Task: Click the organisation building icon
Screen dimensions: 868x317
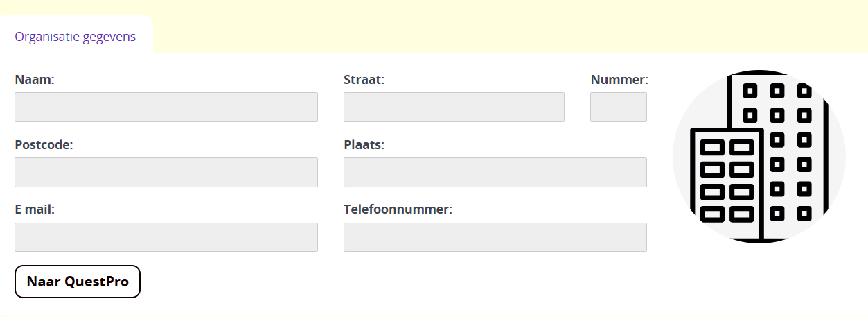Action: click(759, 157)
